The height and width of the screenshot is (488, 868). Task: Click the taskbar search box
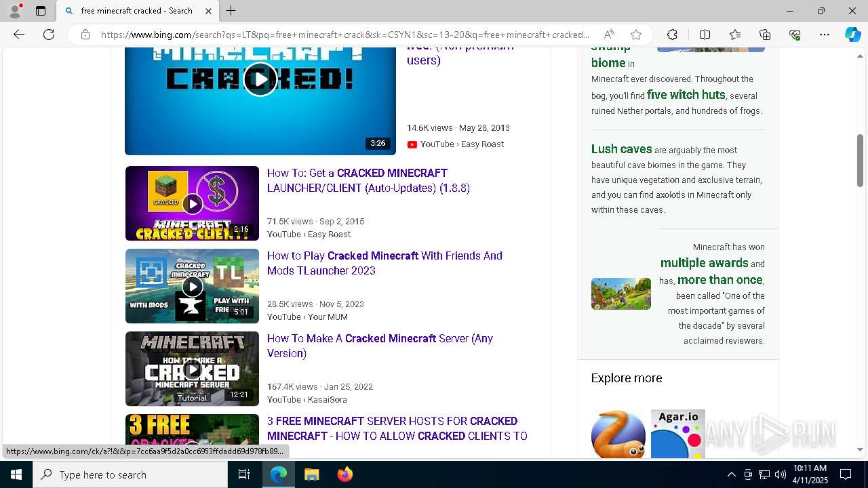pyautogui.click(x=130, y=474)
